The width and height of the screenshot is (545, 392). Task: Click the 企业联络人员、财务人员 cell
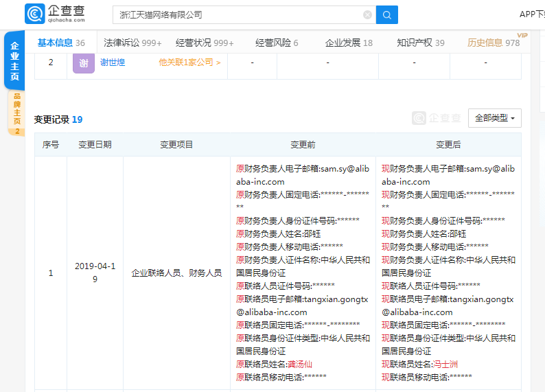pyautogui.click(x=176, y=273)
